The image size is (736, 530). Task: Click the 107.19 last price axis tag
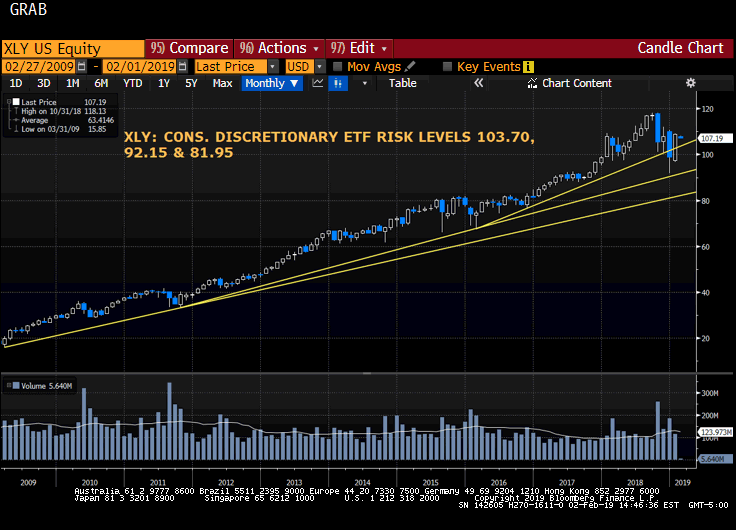pyautogui.click(x=714, y=138)
